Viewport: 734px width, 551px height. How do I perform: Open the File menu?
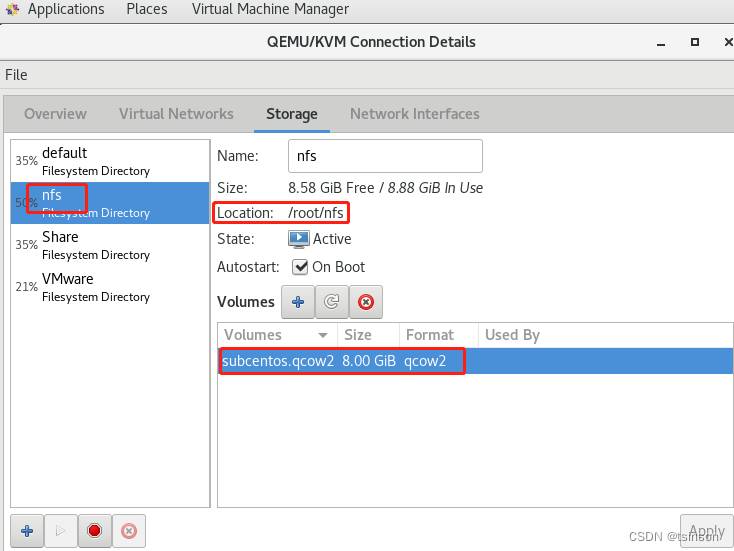point(16,75)
